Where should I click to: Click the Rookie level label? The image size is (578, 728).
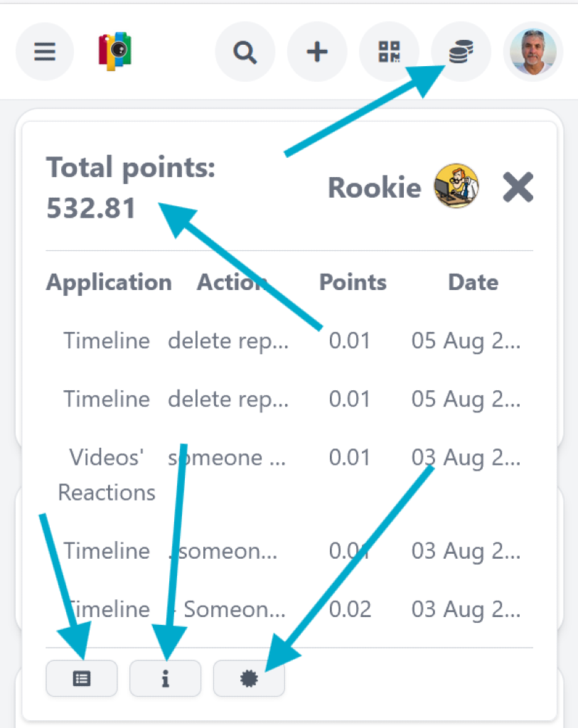374,188
